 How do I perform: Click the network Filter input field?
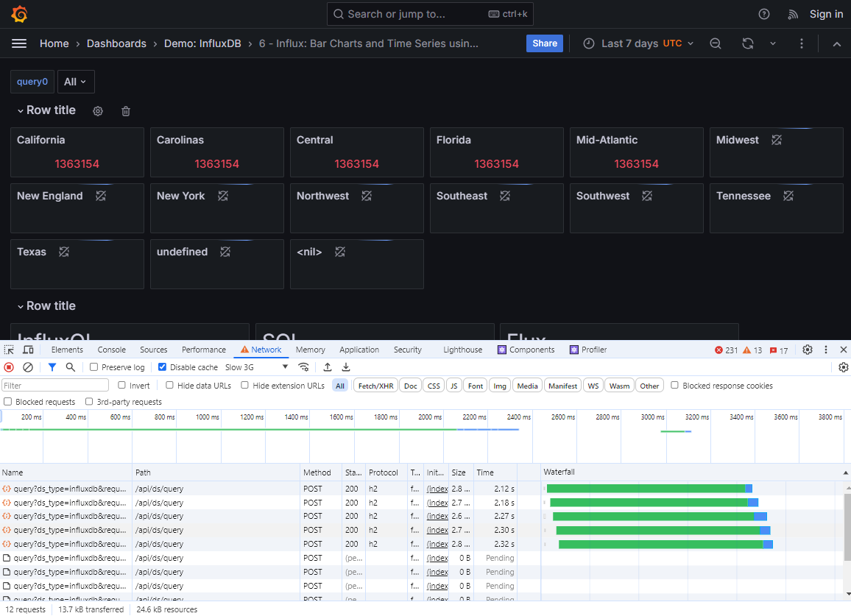tap(55, 386)
